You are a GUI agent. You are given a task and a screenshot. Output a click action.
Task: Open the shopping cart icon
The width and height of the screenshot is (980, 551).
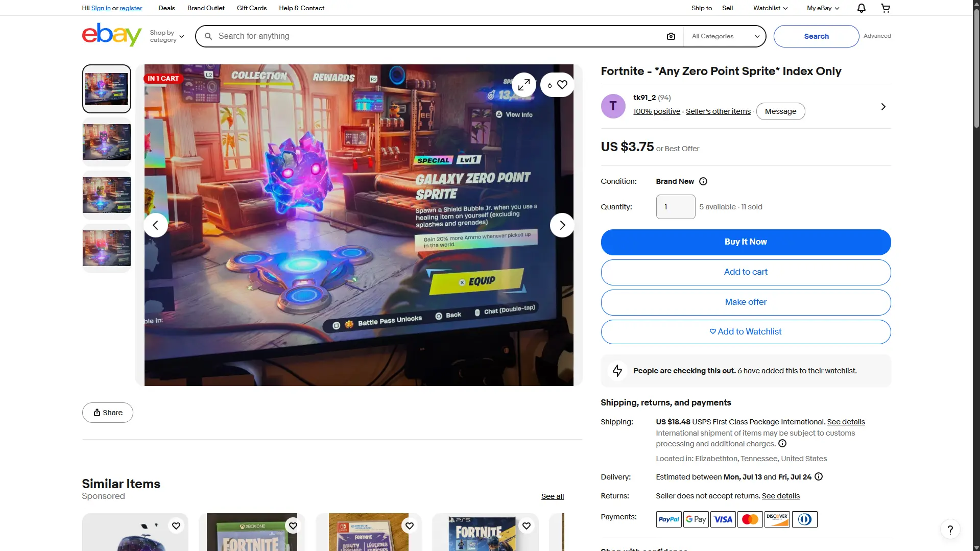(886, 8)
